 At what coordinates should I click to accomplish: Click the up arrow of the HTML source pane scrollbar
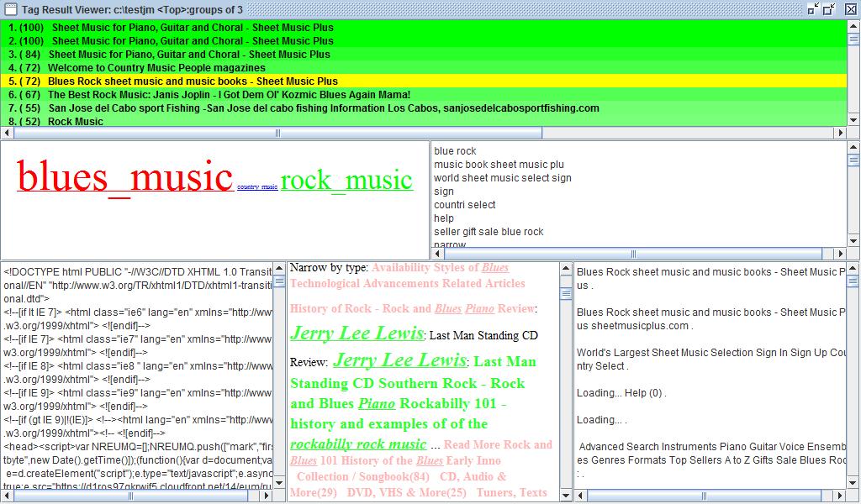click(279, 268)
